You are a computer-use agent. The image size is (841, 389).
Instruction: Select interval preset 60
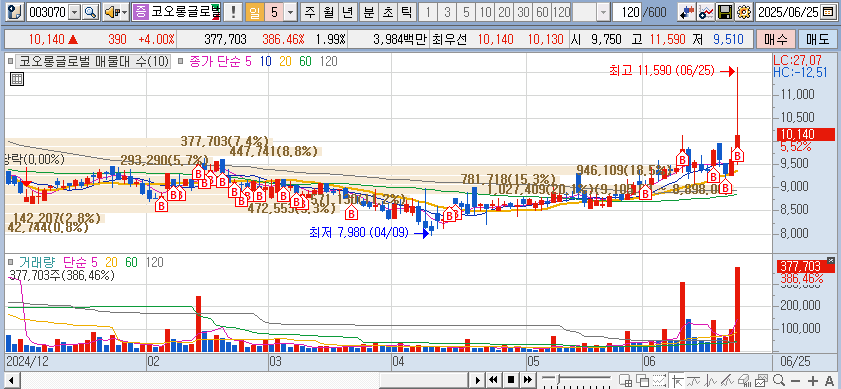pyautogui.click(x=542, y=12)
